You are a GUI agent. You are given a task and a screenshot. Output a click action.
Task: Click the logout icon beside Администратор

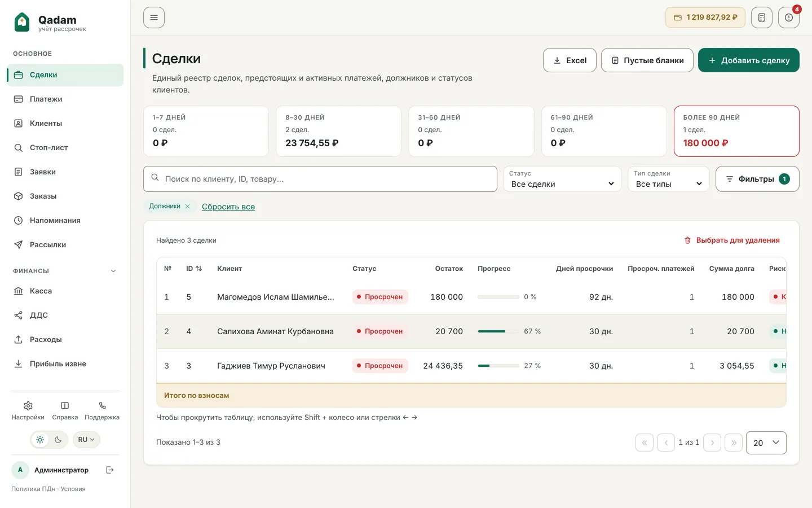(x=110, y=470)
